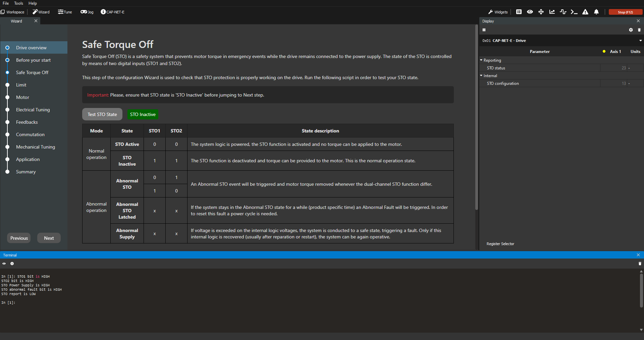Click the Display panel settings gear
Screen dimensions: 644x340
pyautogui.click(x=631, y=30)
